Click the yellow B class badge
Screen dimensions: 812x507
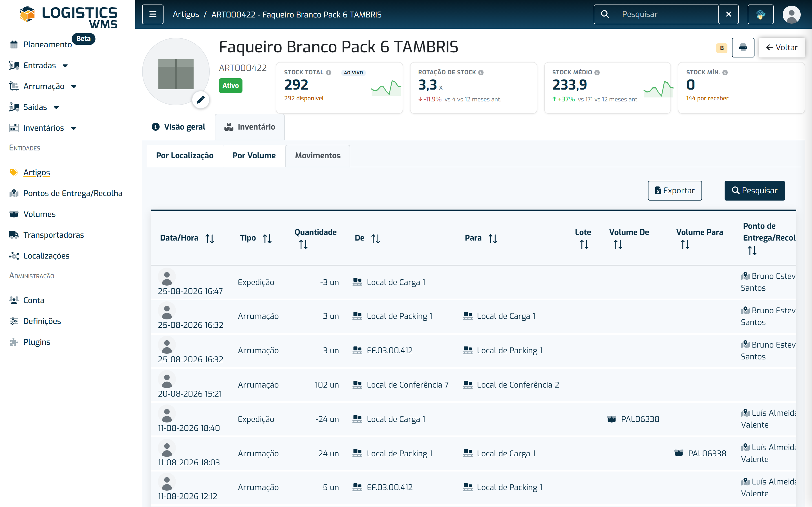722,48
